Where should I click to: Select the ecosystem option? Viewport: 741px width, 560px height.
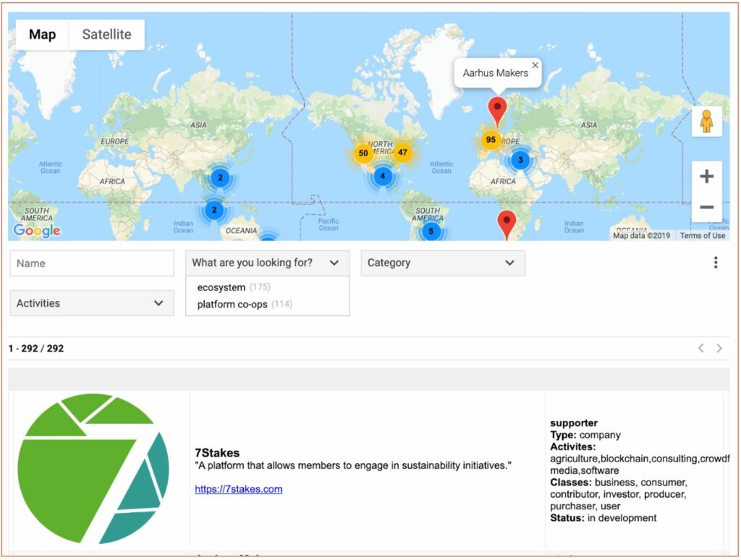tap(221, 287)
